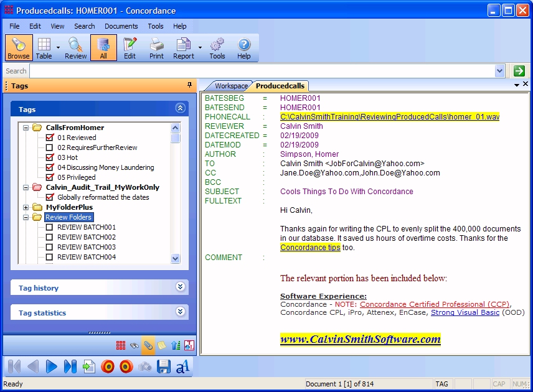Image resolution: width=533 pixels, height=392 pixels.
Task: Open the yellow notes pane icon
Action: point(162,345)
